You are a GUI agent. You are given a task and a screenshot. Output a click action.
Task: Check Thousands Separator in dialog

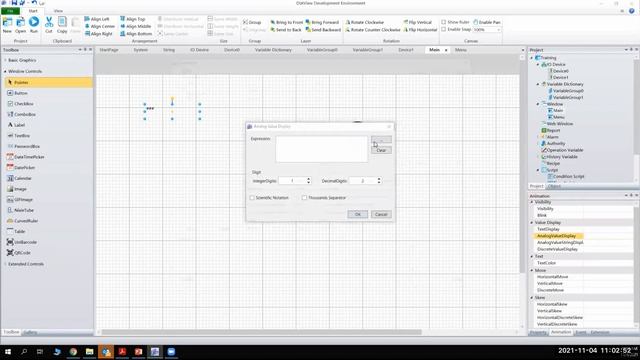304,198
